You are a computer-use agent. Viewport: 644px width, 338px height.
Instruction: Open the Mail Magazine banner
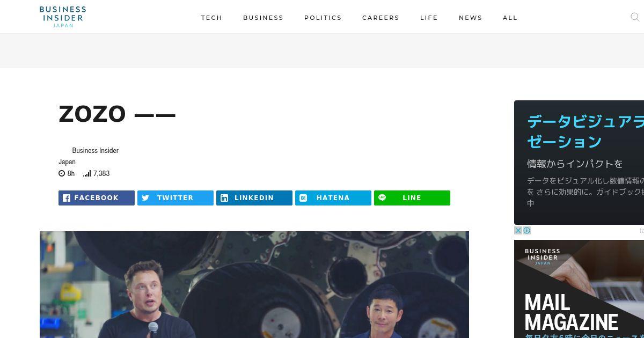pyautogui.click(x=579, y=289)
